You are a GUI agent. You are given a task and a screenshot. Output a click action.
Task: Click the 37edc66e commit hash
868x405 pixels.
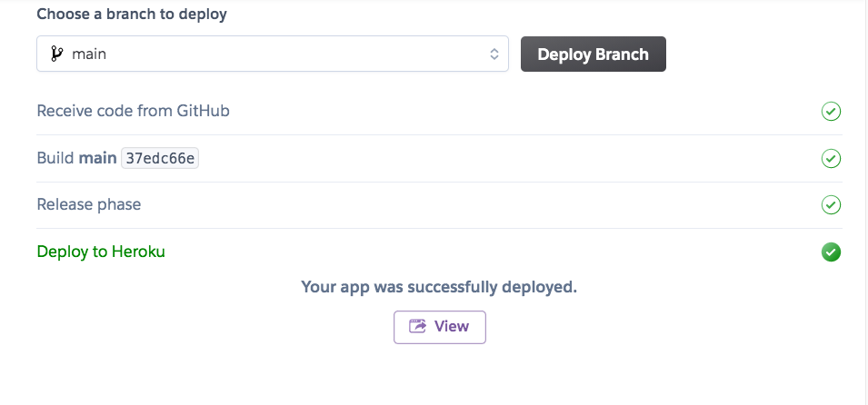click(160, 158)
